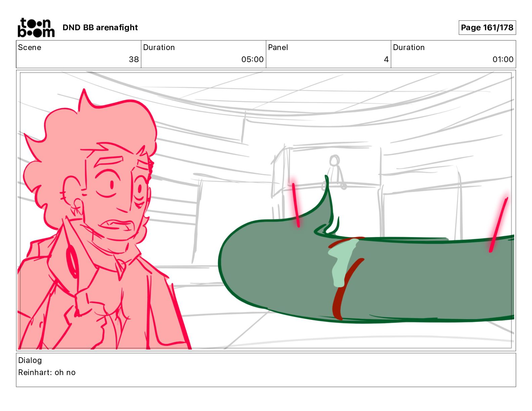
Task: Click the 'Scene' header label
Action: 30,47
